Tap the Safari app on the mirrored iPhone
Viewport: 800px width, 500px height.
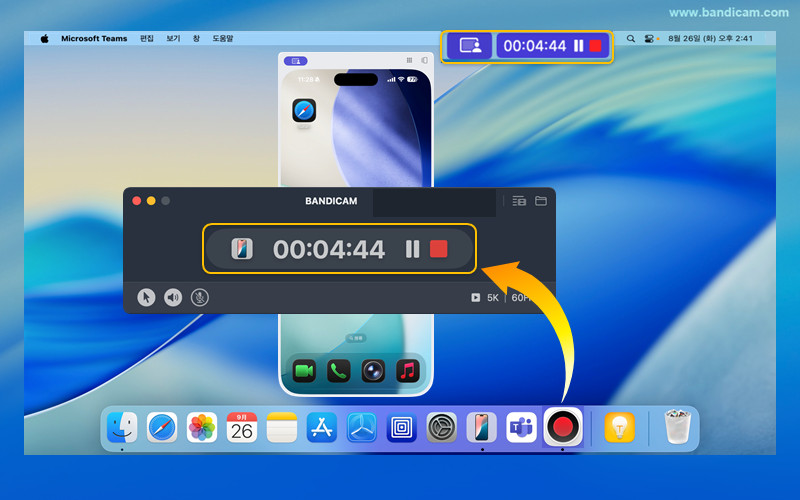304,111
